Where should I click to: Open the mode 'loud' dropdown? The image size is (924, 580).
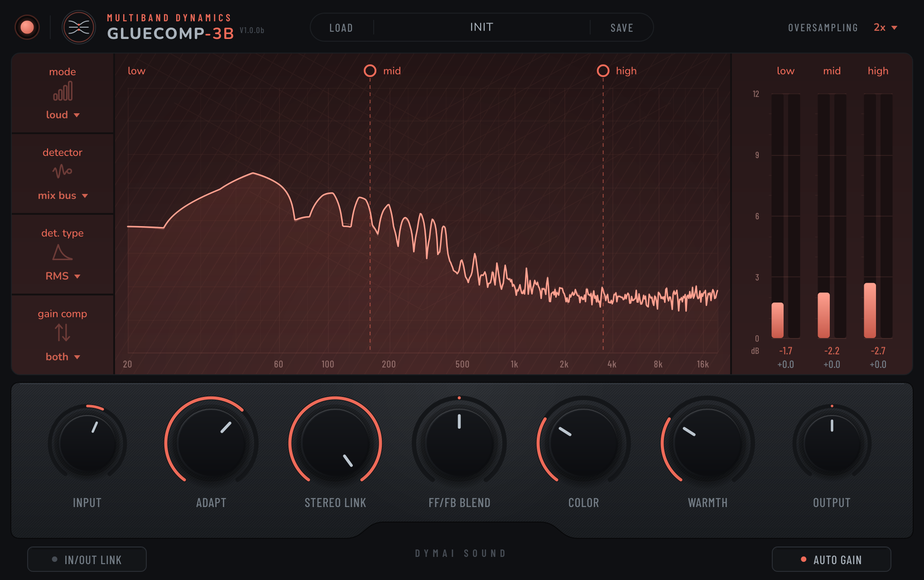coord(63,115)
